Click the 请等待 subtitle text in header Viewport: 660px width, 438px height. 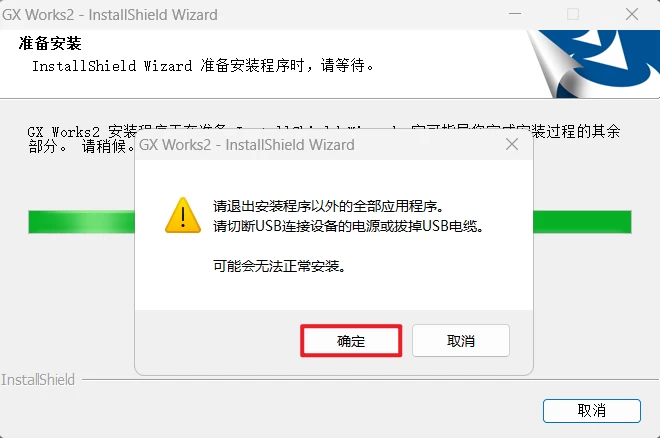coord(346,65)
